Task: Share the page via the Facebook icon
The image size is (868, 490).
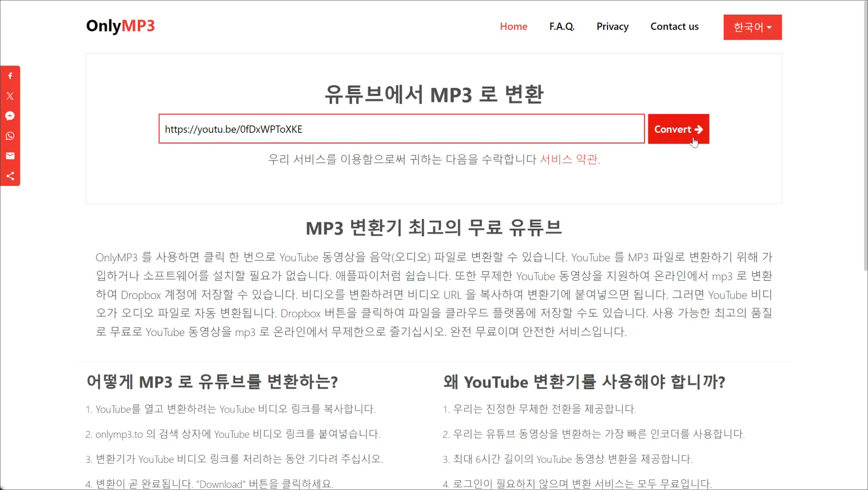Action: tap(10, 76)
